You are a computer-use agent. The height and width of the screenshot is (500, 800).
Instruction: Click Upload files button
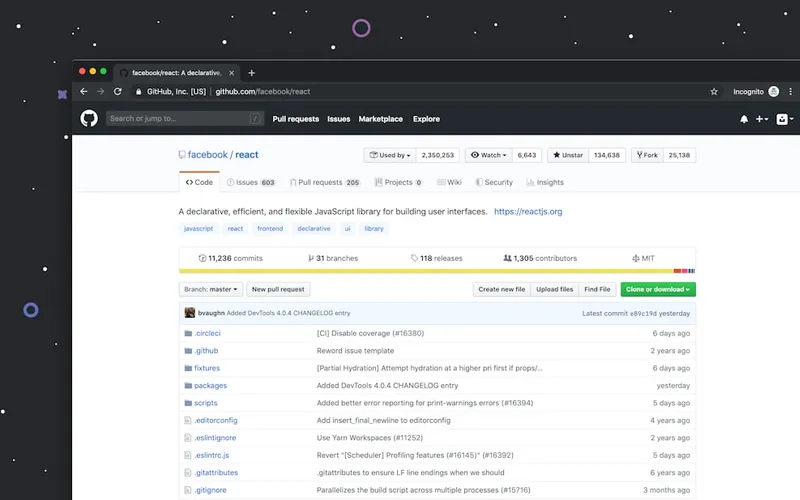pyautogui.click(x=555, y=289)
